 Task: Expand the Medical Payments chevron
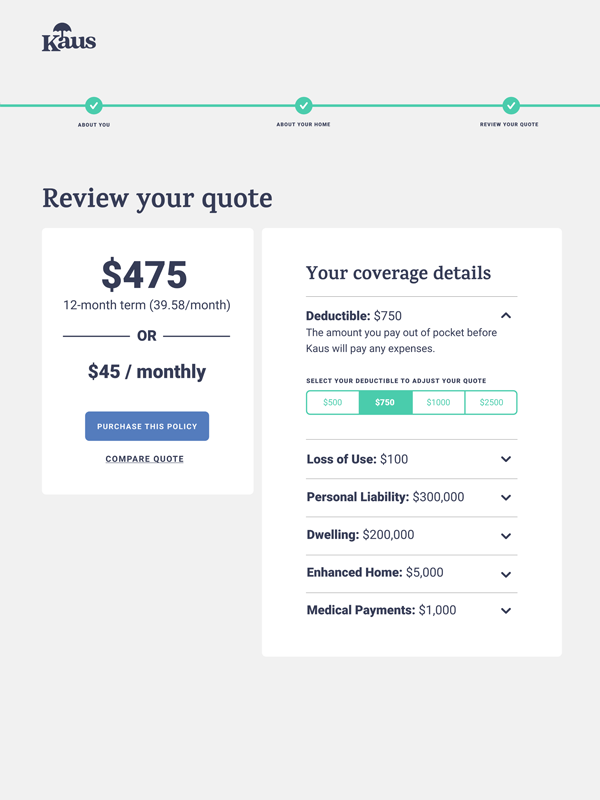[x=506, y=610]
